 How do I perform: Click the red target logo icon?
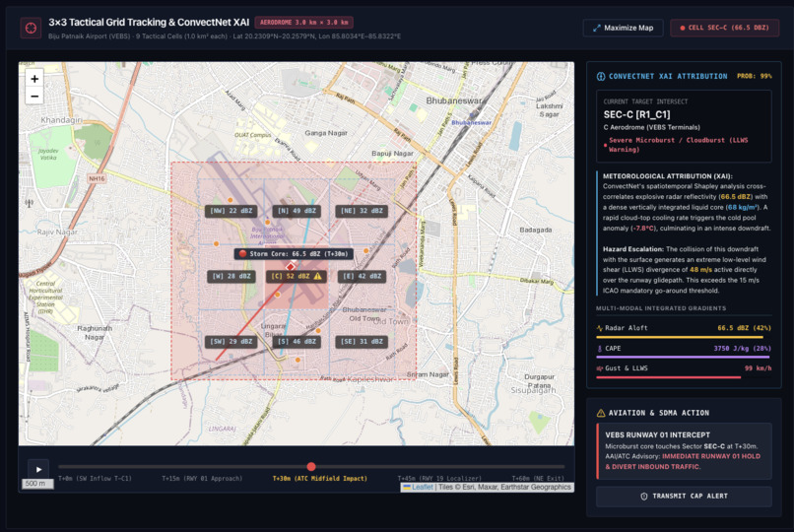pos(31,28)
